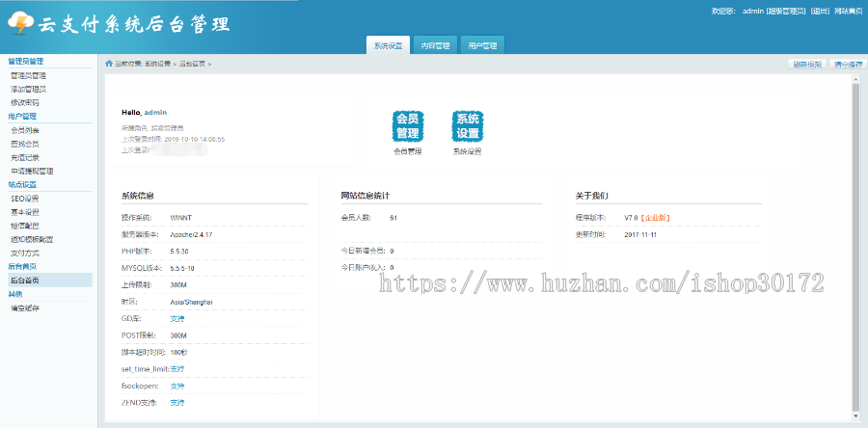Click the home icon in the breadcrumb
Viewport: 868px width, 428px height.
[109, 64]
